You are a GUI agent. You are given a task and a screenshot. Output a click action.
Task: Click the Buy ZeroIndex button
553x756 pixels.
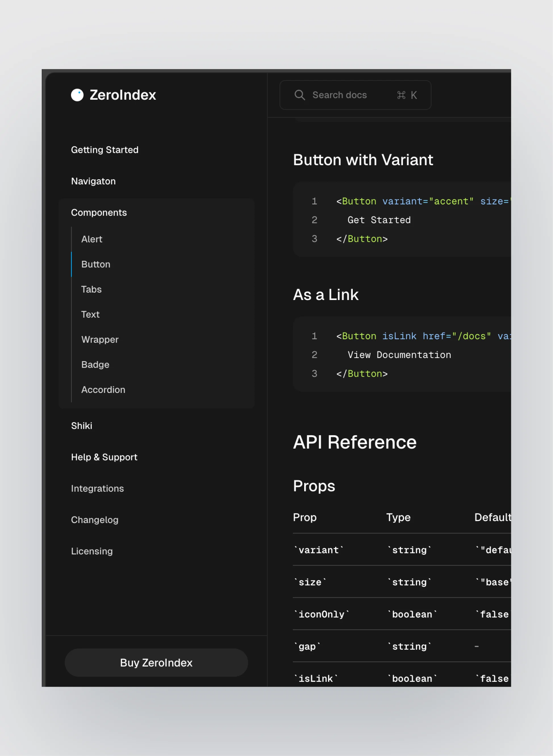156,662
